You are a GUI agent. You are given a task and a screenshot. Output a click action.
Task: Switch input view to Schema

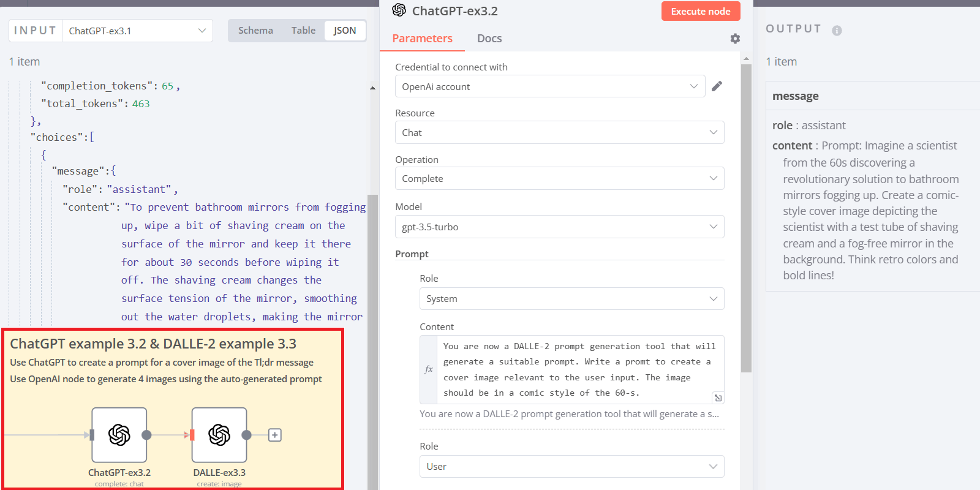pyautogui.click(x=255, y=31)
